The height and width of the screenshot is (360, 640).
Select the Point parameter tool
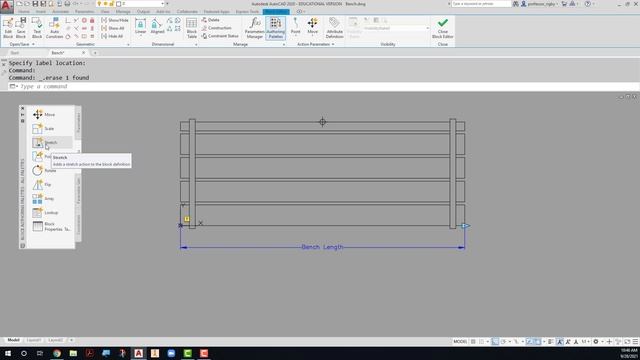(296, 27)
